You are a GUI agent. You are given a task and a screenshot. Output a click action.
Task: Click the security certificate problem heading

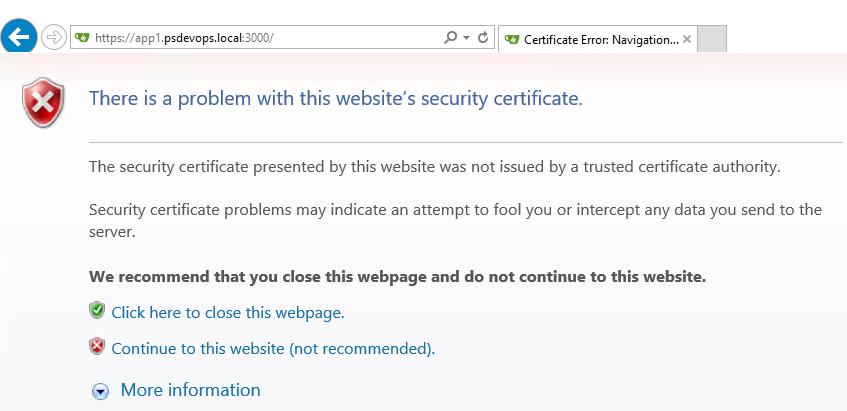pos(335,98)
